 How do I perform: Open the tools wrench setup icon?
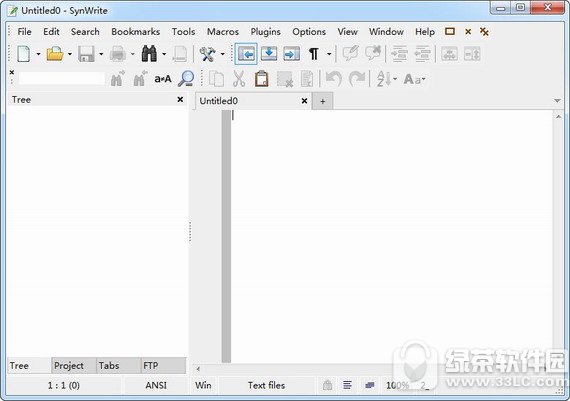coord(207,54)
